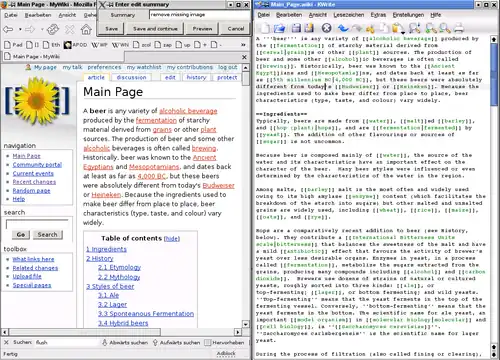Expand the bookmarks toolbar overflow chevron
The height and width of the screenshot is (360, 500).
point(243,45)
